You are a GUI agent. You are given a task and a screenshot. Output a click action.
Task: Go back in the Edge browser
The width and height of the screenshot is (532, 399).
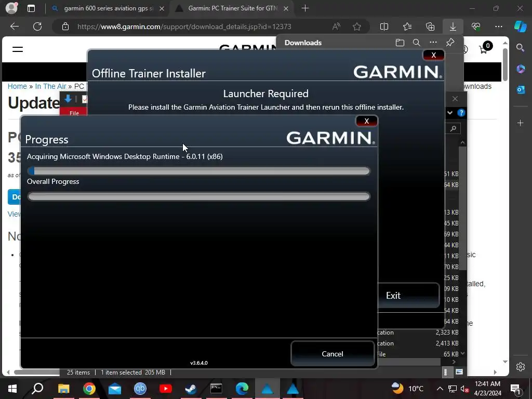coord(15,26)
